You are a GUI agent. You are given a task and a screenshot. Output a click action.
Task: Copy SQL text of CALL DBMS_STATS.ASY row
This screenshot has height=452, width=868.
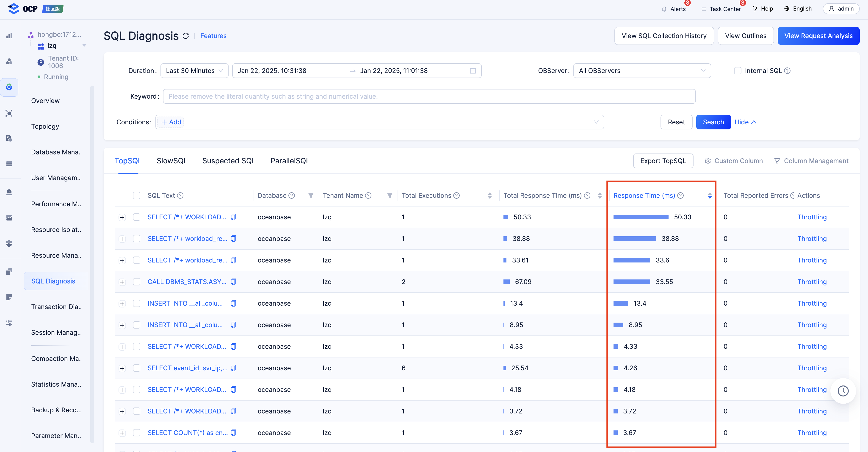pos(233,282)
